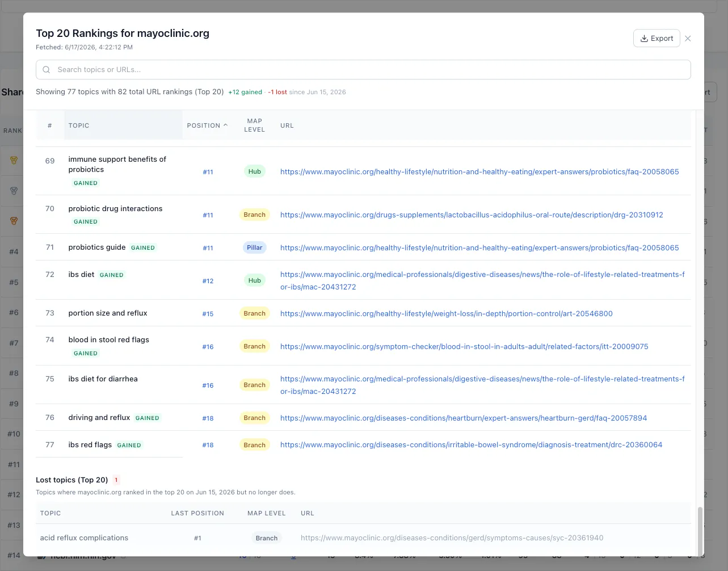
Task: Select topic 'blood in stool red flags'
Action: pyautogui.click(x=109, y=339)
